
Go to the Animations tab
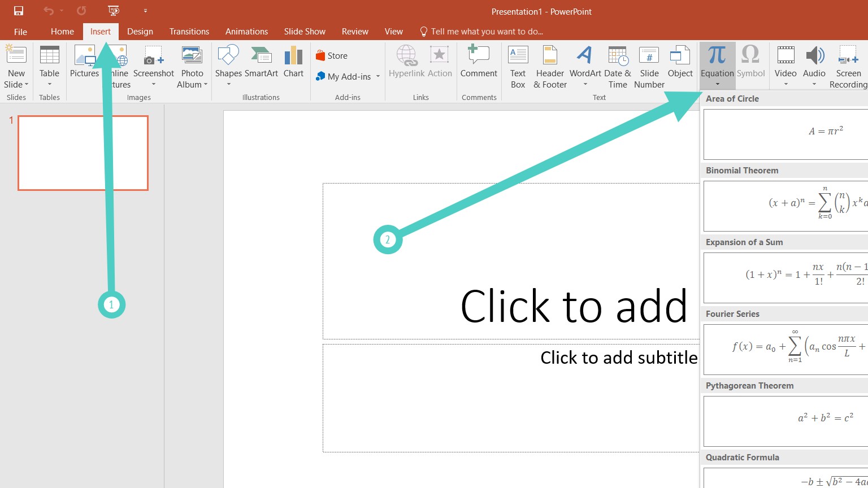coord(246,32)
